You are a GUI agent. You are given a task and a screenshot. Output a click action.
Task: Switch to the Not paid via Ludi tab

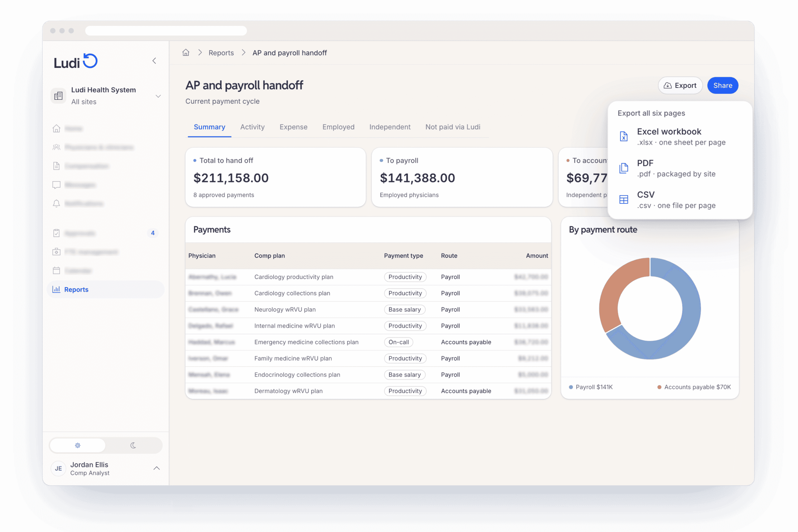[x=453, y=127]
